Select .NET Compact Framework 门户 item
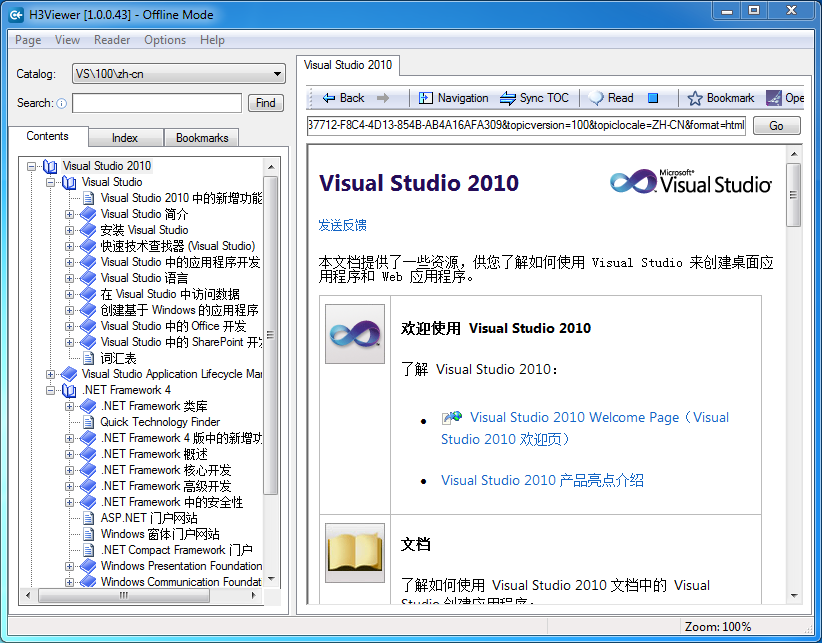This screenshot has height=643, width=822. (x=177, y=550)
